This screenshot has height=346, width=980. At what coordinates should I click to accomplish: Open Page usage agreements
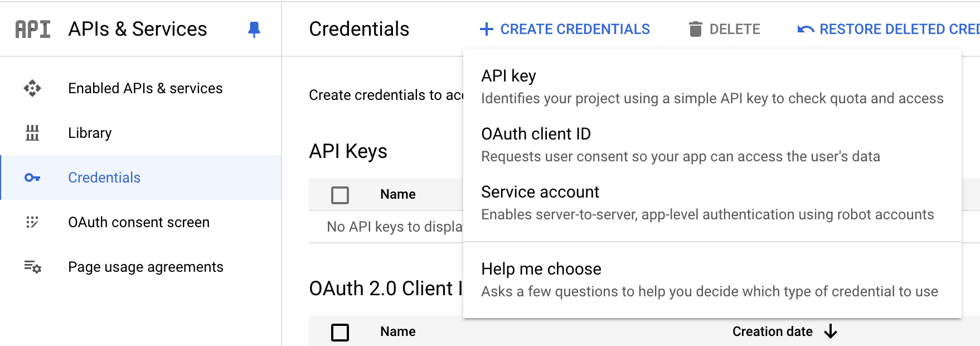coord(145,267)
